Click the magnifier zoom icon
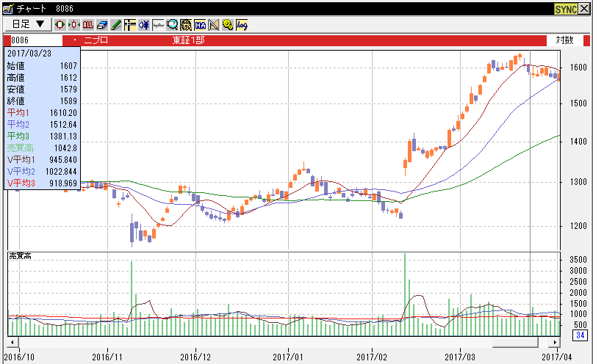Image resolution: width=593 pixels, height=364 pixels. (172, 24)
